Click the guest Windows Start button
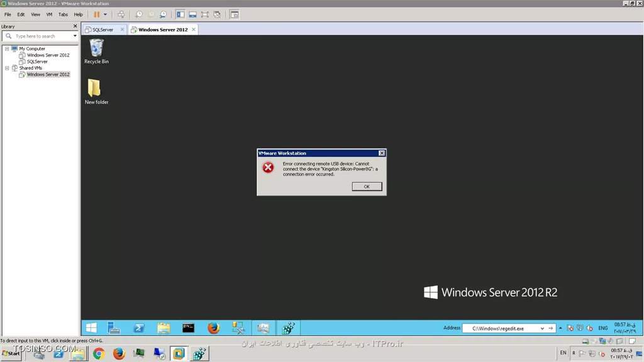Screen dimensions: 644x362 (92, 327)
